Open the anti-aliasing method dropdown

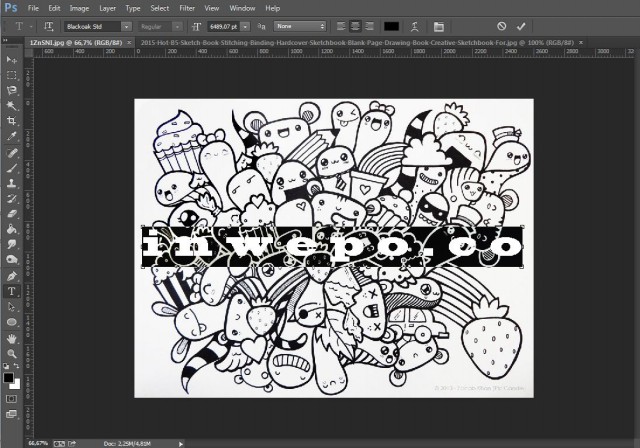point(321,26)
